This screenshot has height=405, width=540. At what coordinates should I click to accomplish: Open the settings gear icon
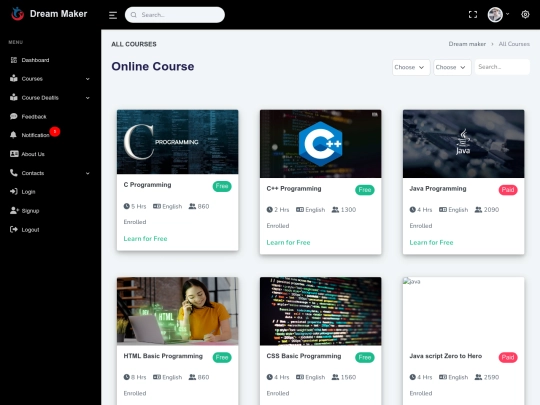coord(525,14)
